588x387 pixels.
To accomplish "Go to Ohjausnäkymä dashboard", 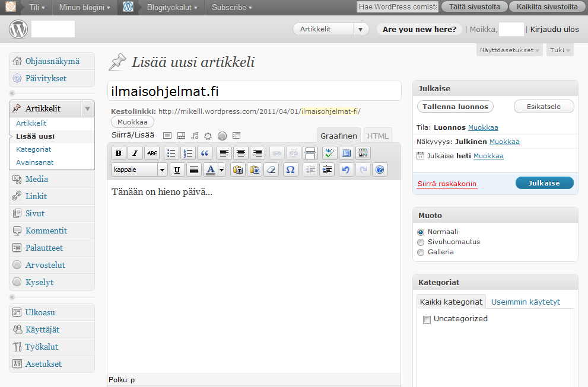I will click(x=52, y=61).
